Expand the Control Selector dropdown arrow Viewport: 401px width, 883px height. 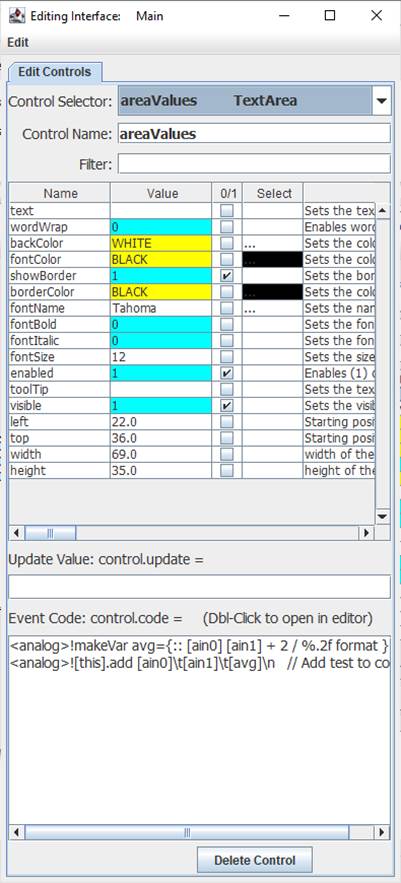pos(382,101)
